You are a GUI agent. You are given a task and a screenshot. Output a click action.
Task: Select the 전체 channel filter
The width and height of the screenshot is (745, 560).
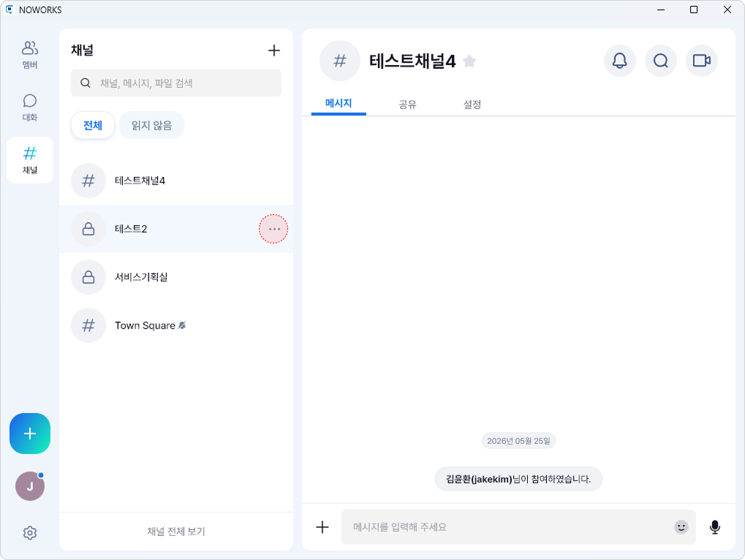point(93,126)
